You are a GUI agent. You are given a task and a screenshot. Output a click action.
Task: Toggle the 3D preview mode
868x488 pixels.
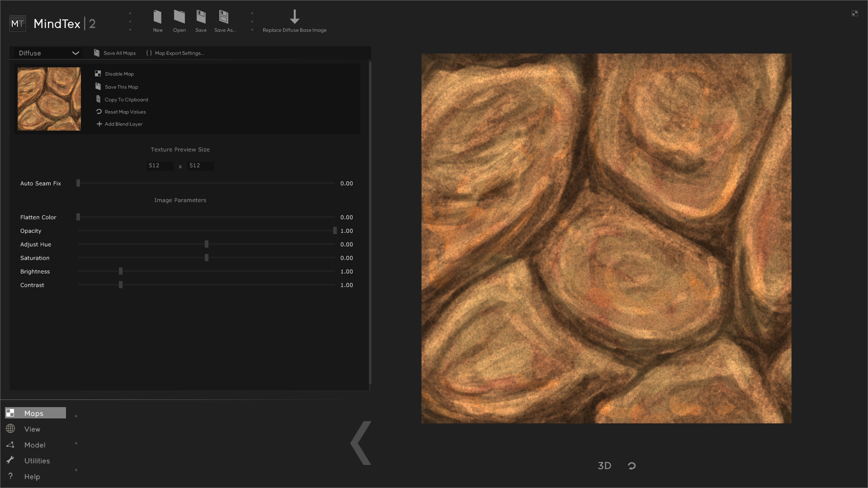604,465
